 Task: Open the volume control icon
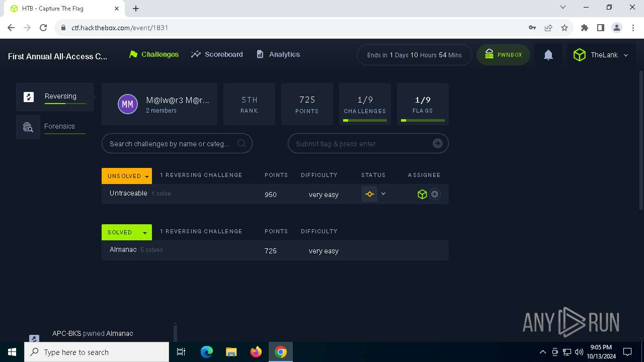click(579, 352)
